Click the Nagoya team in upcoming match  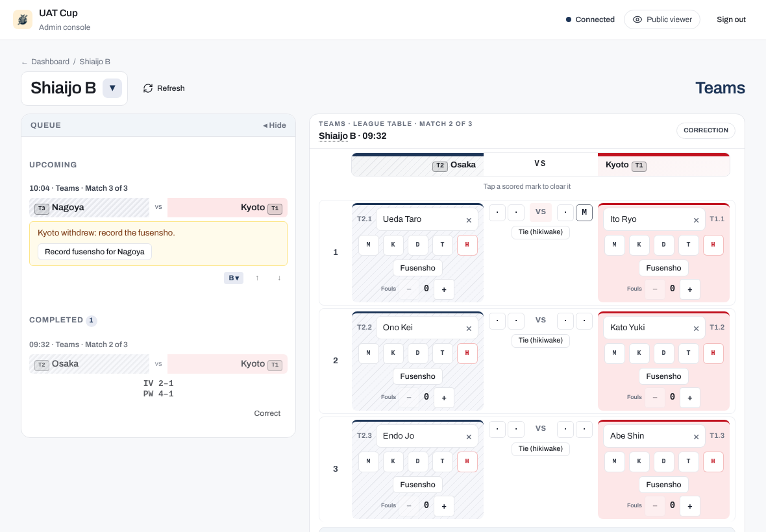(90, 208)
